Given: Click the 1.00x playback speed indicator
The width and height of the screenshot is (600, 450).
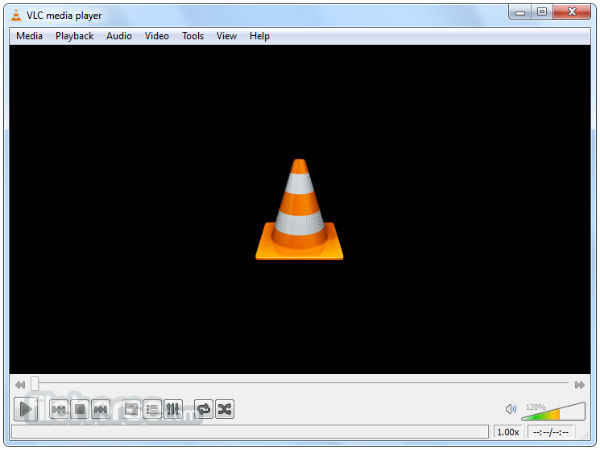Looking at the screenshot, I should (x=508, y=432).
